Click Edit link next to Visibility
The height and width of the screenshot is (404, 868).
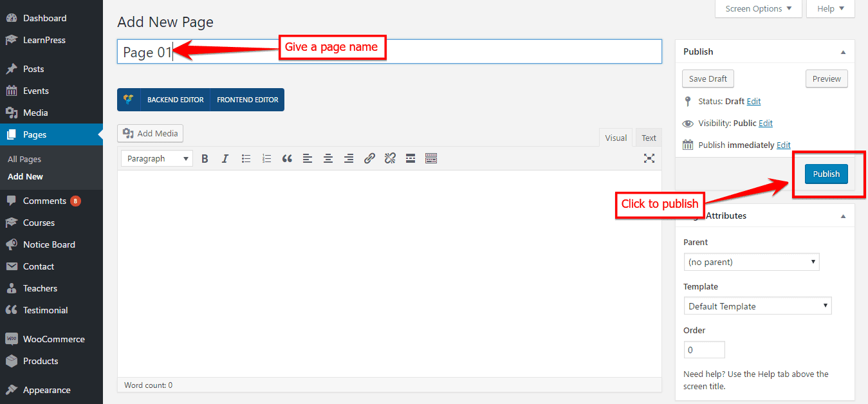click(766, 123)
